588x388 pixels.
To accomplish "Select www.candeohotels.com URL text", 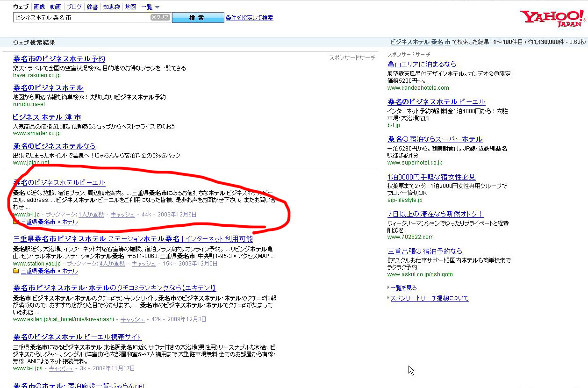I will click(x=418, y=88).
